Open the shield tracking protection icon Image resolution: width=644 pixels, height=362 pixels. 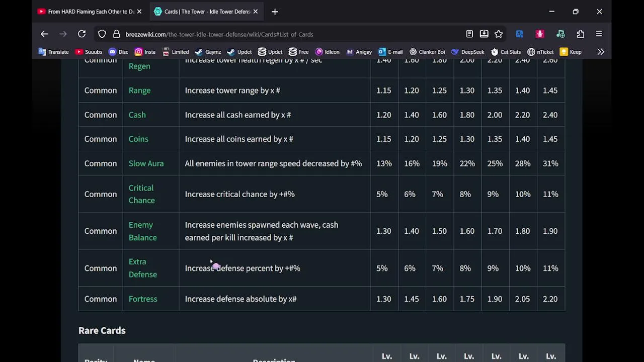click(x=102, y=34)
